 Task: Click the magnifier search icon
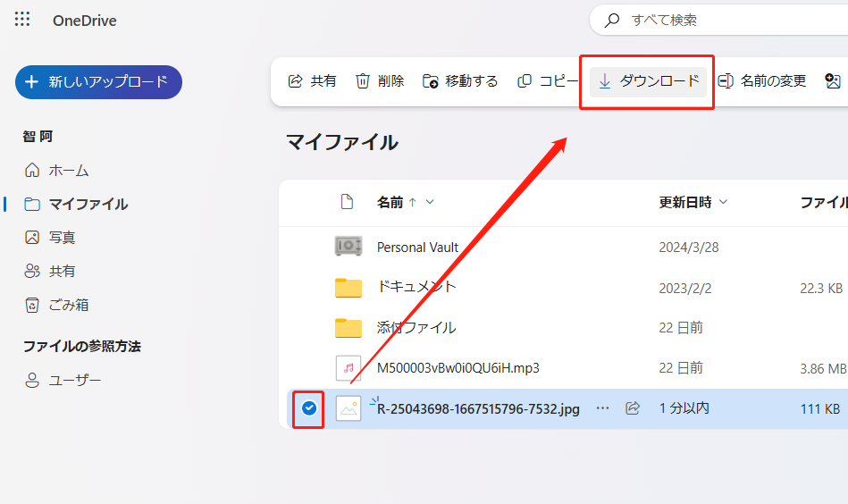tap(612, 21)
